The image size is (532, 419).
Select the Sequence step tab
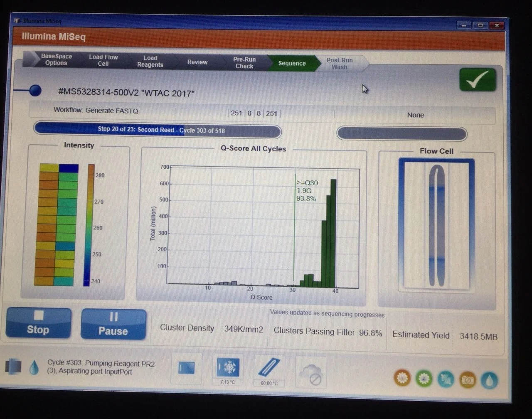(292, 63)
